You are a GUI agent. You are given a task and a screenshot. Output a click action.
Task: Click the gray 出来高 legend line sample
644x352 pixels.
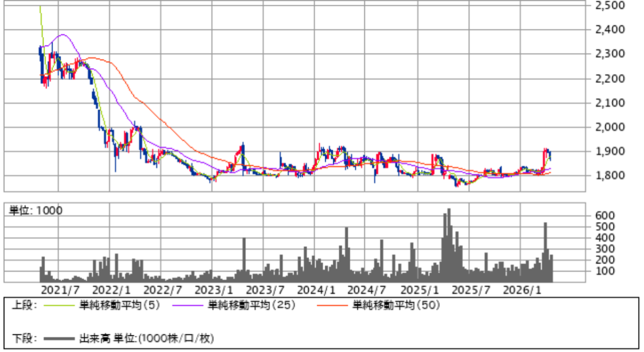click(x=59, y=339)
